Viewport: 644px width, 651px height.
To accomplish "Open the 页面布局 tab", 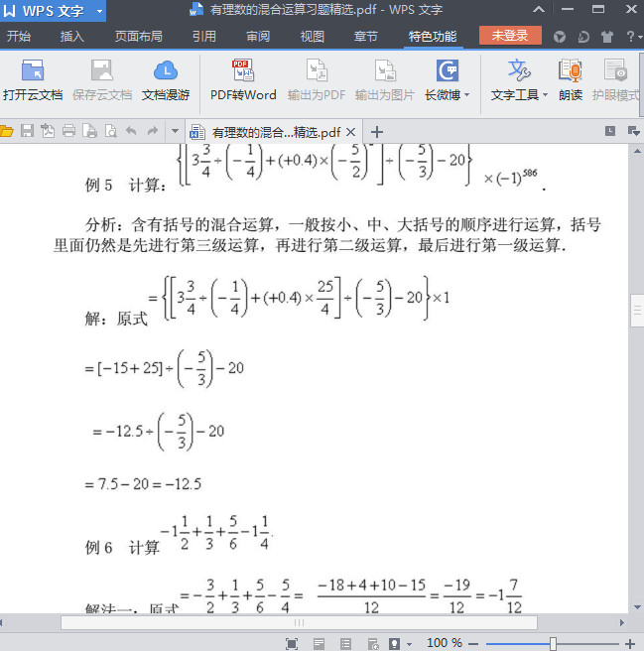I will tap(138, 36).
